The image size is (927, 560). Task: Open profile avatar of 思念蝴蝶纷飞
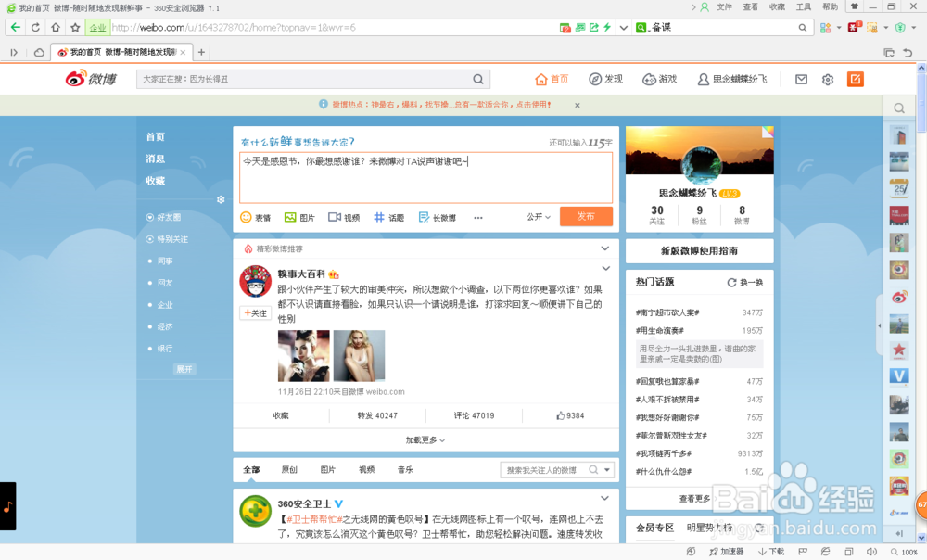(x=701, y=165)
